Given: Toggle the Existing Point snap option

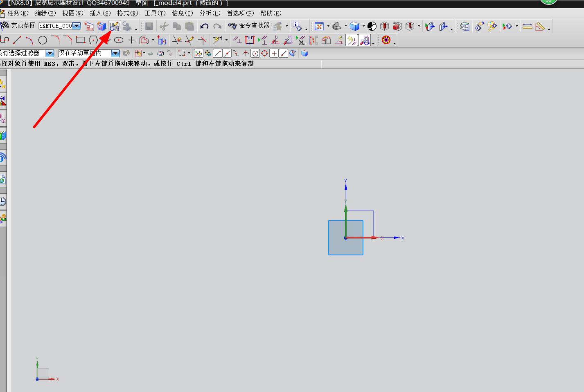Looking at the screenshot, I should point(274,53).
